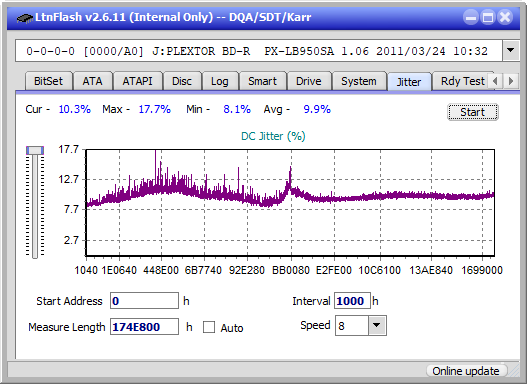Start the jitter measurement
The width and height of the screenshot is (527, 384).
[x=473, y=112]
